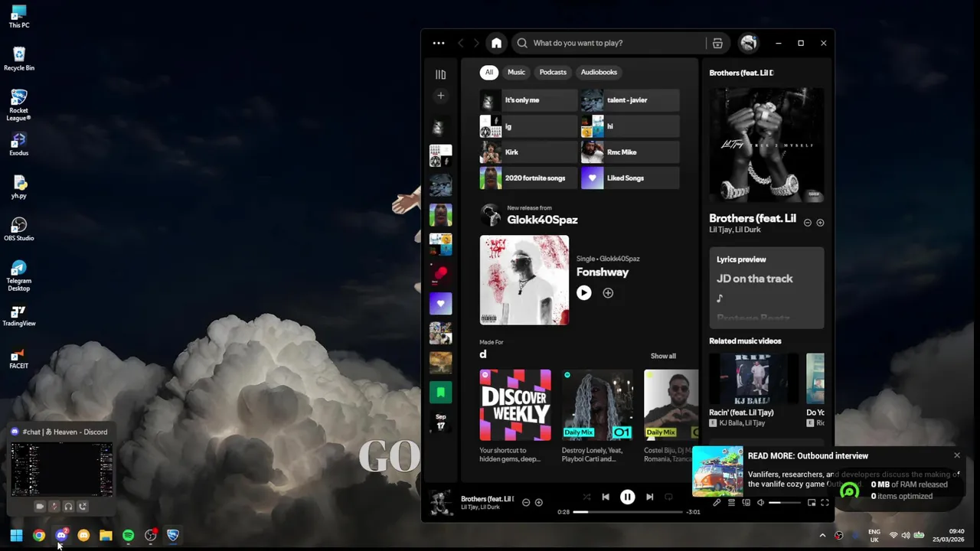Open the 'hi' playlist tile
This screenshot has height=551, width=980.
[x=630, y=126]
